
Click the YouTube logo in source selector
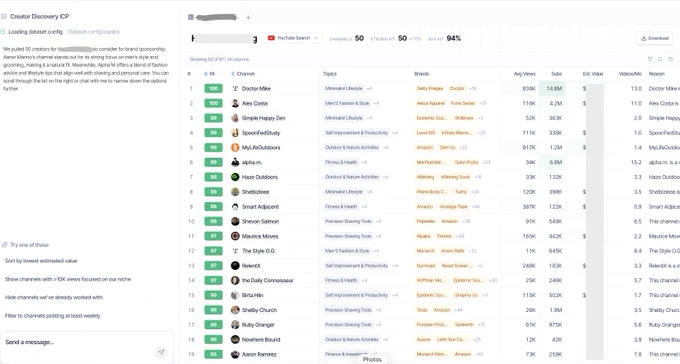point(271,38)
